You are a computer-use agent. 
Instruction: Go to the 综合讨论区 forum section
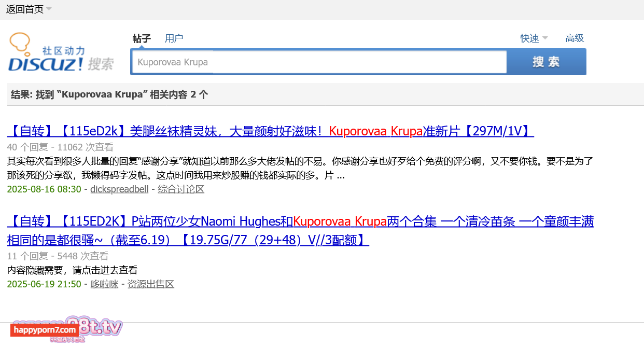(181, 189)
